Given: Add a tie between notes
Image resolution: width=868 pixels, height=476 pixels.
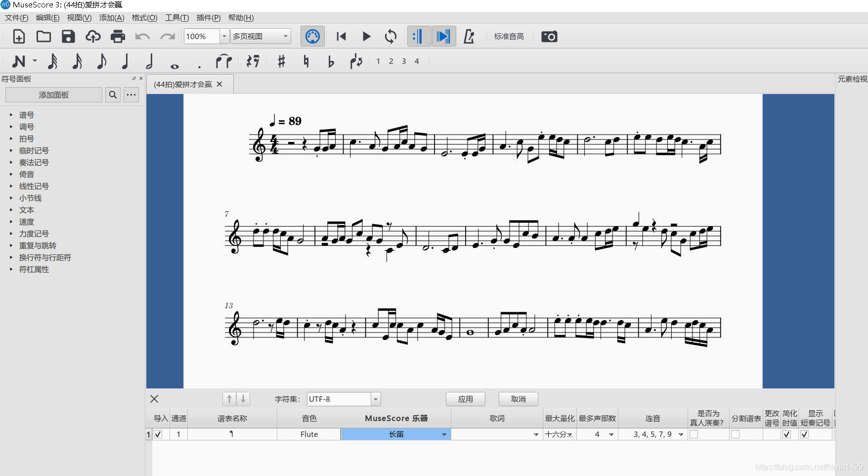Looking at the screenshot, I should 223,61.
